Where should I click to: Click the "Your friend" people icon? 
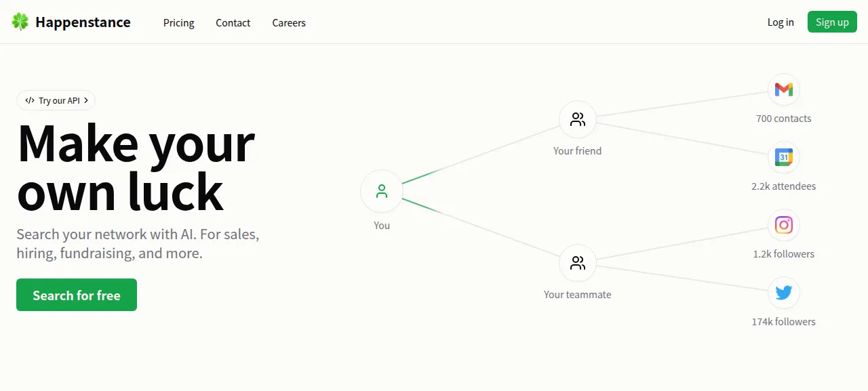[x=578, y=119]
